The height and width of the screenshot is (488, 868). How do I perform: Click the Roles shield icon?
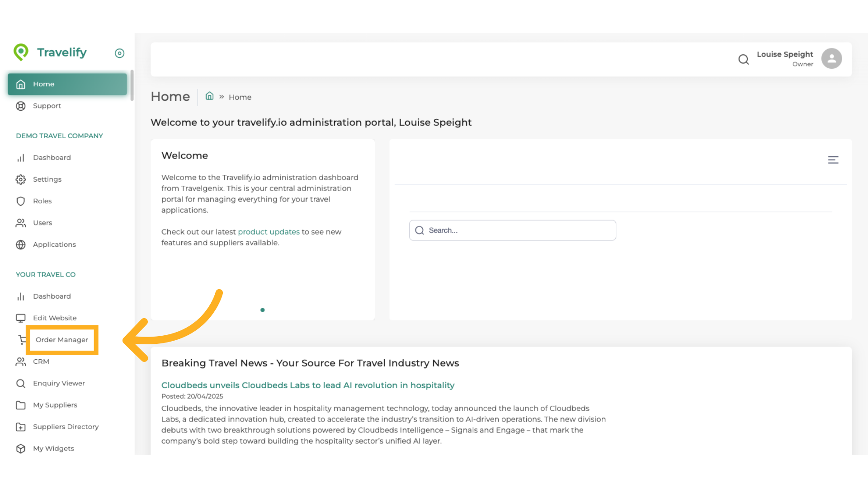point(21,201)
